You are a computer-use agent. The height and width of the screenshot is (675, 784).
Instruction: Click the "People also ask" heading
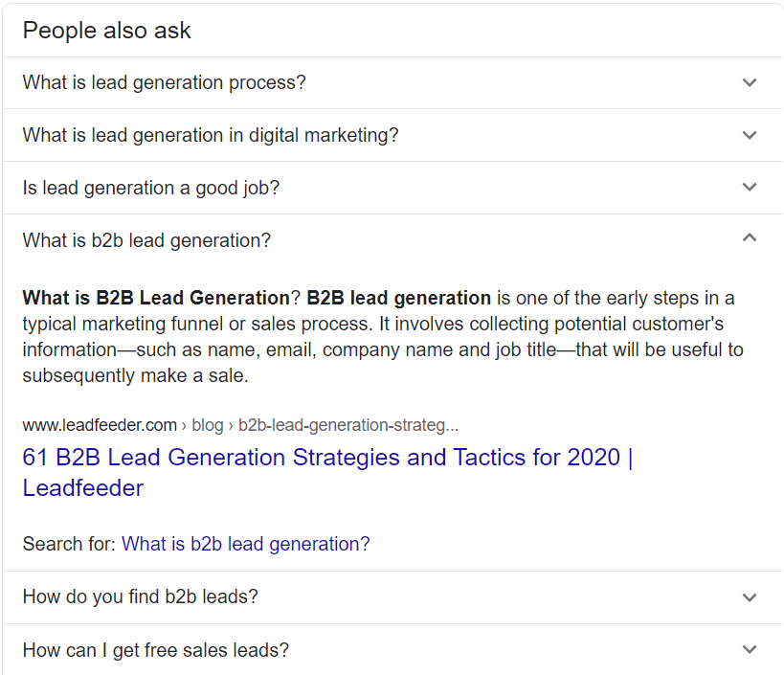(107, 31)
